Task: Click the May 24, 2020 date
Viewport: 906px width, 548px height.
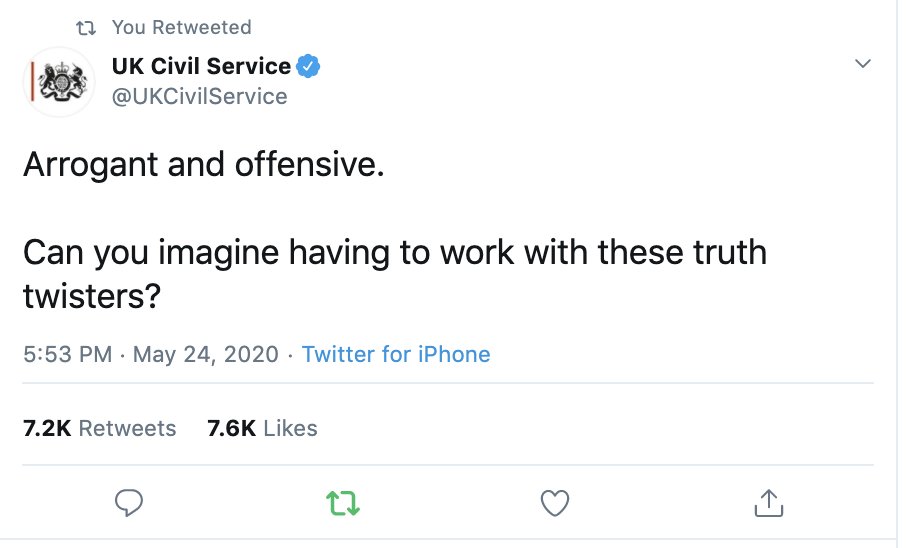Action: click(206, 354)
